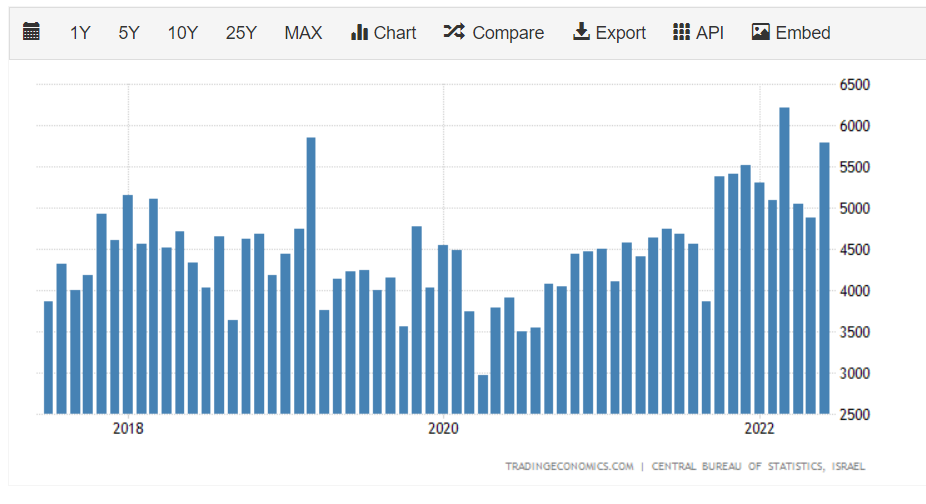Click the leftmost bar in the chart
The height and width of the screenshot is (504, 926).
(x=48, y=357)
